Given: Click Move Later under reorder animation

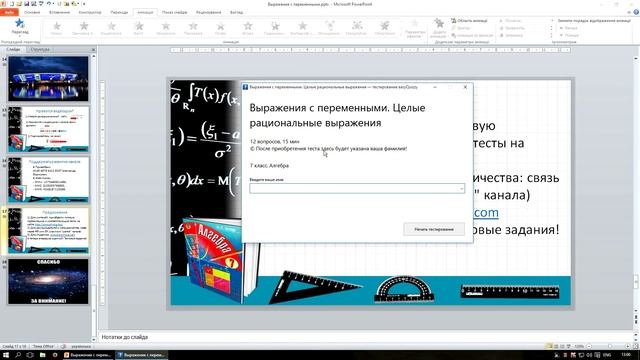Looking at the screenshot, I should (x=569, y=36).
